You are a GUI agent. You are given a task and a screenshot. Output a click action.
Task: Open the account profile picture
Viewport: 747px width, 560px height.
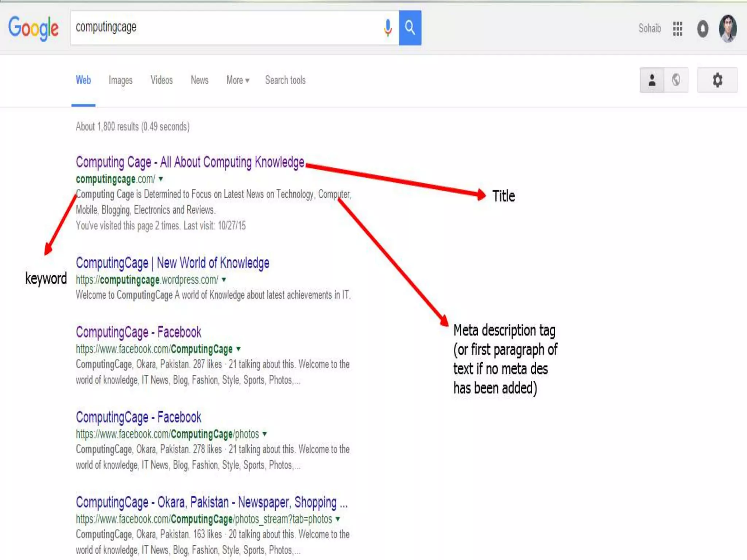coord(728,28)
